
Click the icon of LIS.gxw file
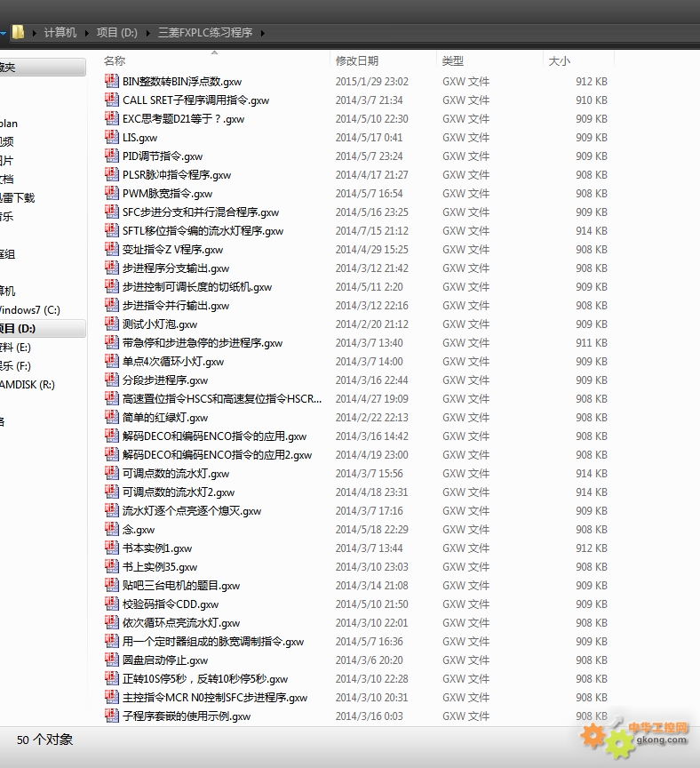click(112, 137)
